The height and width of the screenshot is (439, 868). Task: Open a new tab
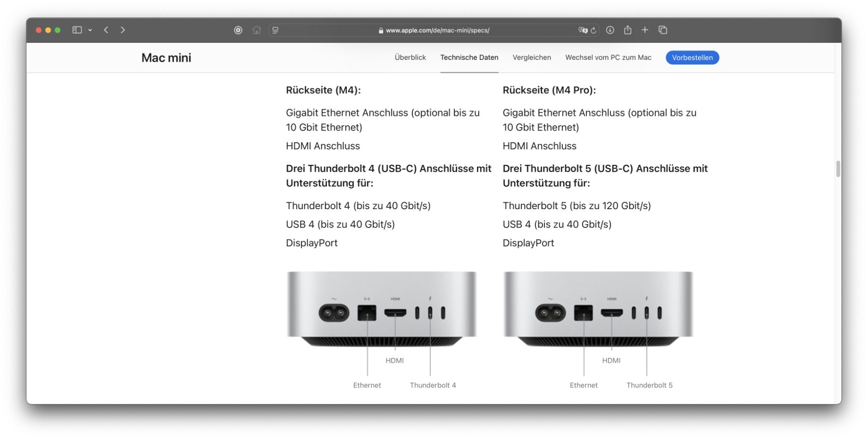(x=645, y=30)
